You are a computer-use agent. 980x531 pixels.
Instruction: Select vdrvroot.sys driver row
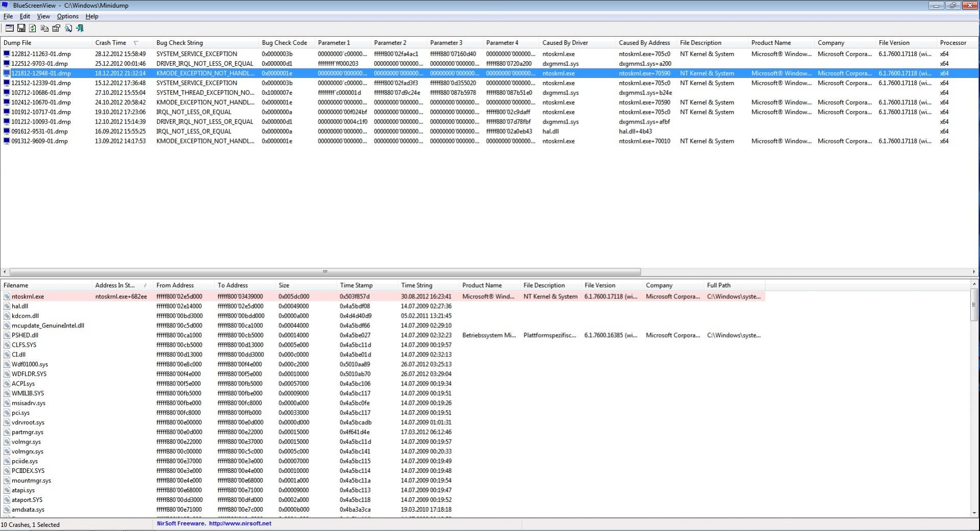(x=383, y=422)
